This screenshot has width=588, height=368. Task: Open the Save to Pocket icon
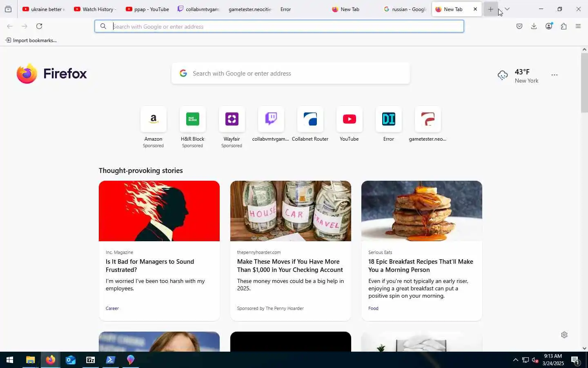pyautogui.click(x=519, y=26)
